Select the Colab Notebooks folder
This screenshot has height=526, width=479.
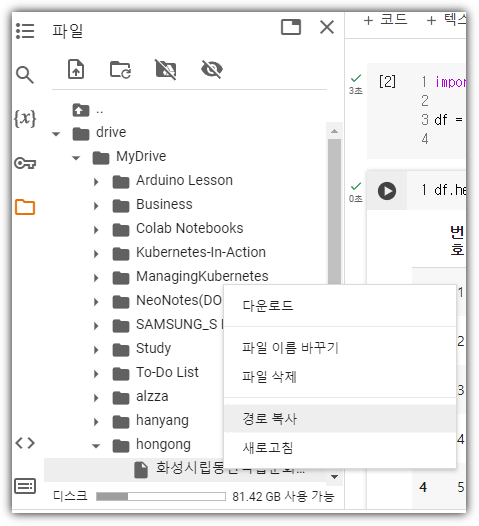click(190, 228)
